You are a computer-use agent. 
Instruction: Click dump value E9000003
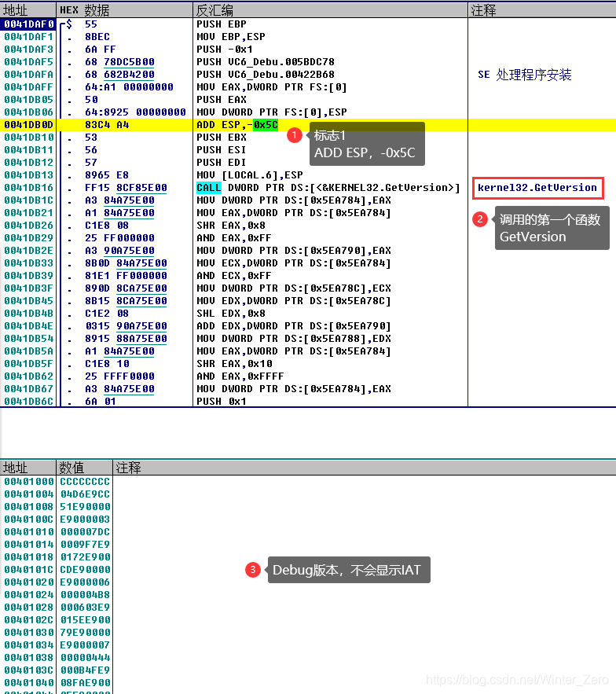(85, 520)
